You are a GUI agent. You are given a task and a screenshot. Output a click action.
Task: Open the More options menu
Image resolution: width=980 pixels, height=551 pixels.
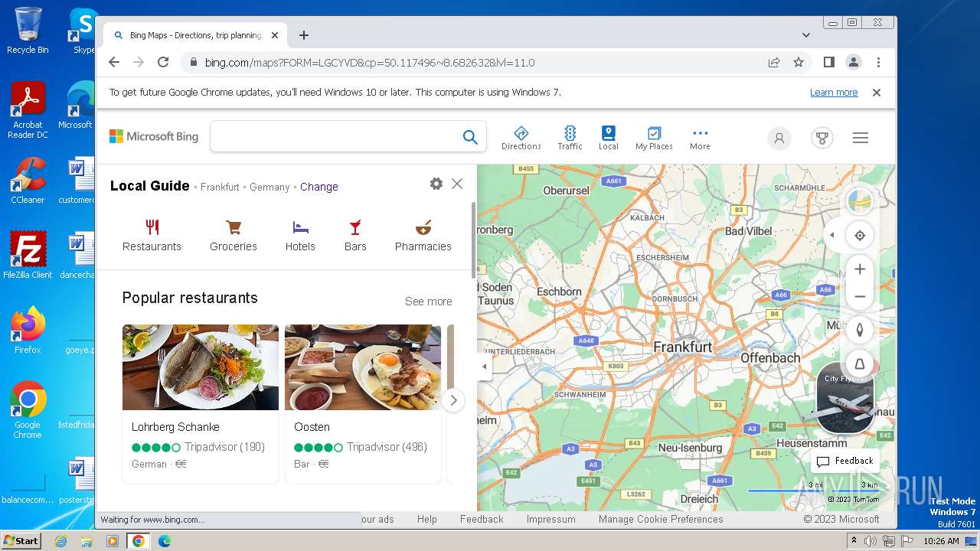[x=700, y=138]
